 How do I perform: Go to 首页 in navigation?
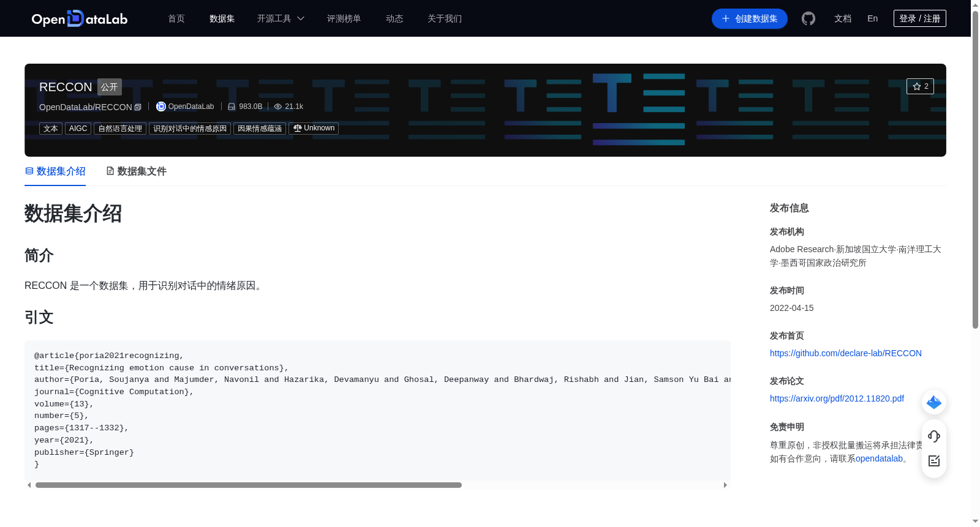pyautogui.click(x=176, y=19)
